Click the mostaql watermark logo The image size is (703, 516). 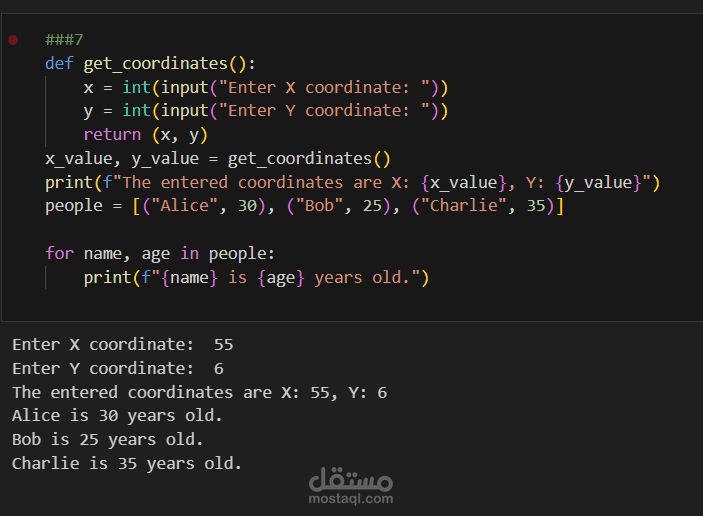click(x=351, y=479)
